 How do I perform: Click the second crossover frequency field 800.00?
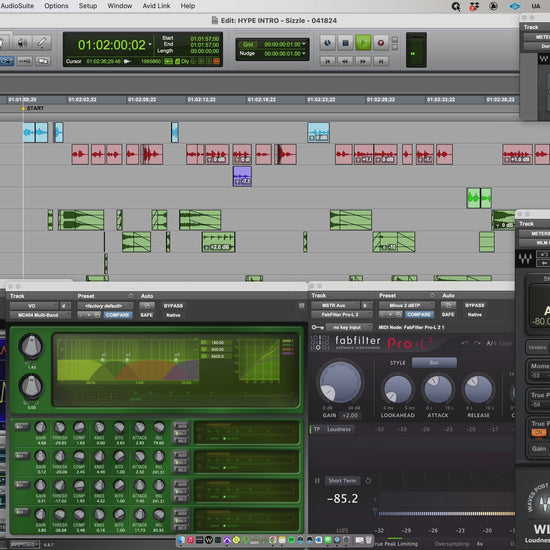[217, 349]
